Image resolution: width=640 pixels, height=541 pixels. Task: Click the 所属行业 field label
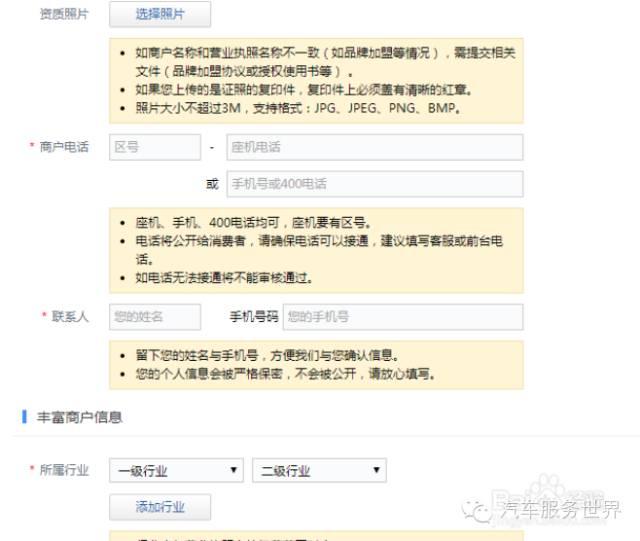tap(64, 470)
